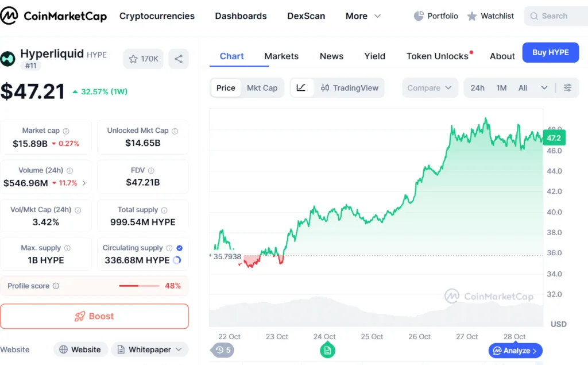Screen dimensions: 588x365
Task: Add Hyperliquid to watchlist via star
Action: click(133, 59)
